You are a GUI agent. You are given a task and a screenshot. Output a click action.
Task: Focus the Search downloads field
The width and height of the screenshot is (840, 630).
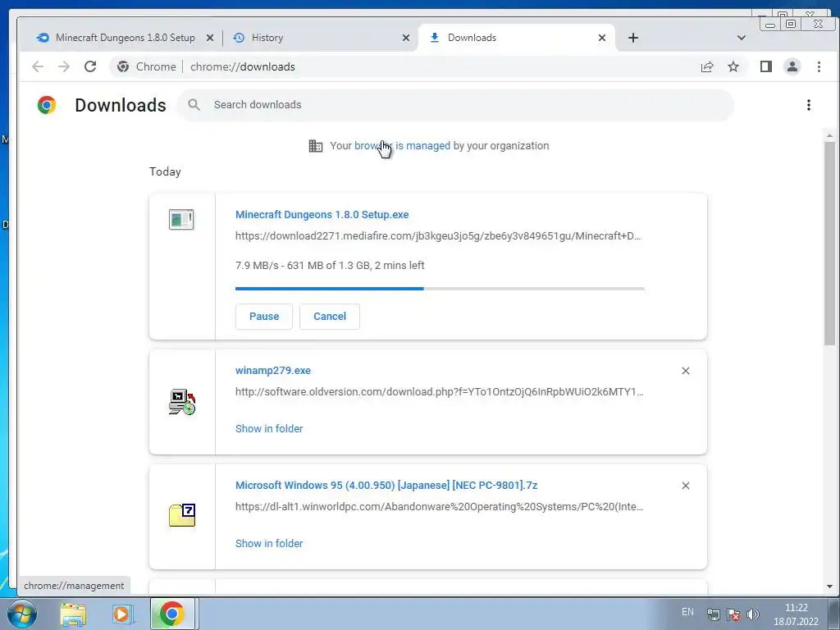click(x=455, y=105)
